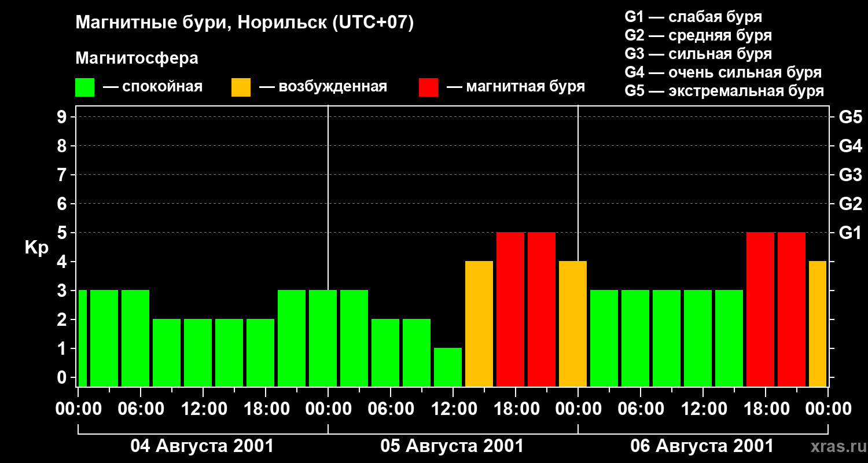Click the '0' tick label on Kp axis

coord(63,377)
